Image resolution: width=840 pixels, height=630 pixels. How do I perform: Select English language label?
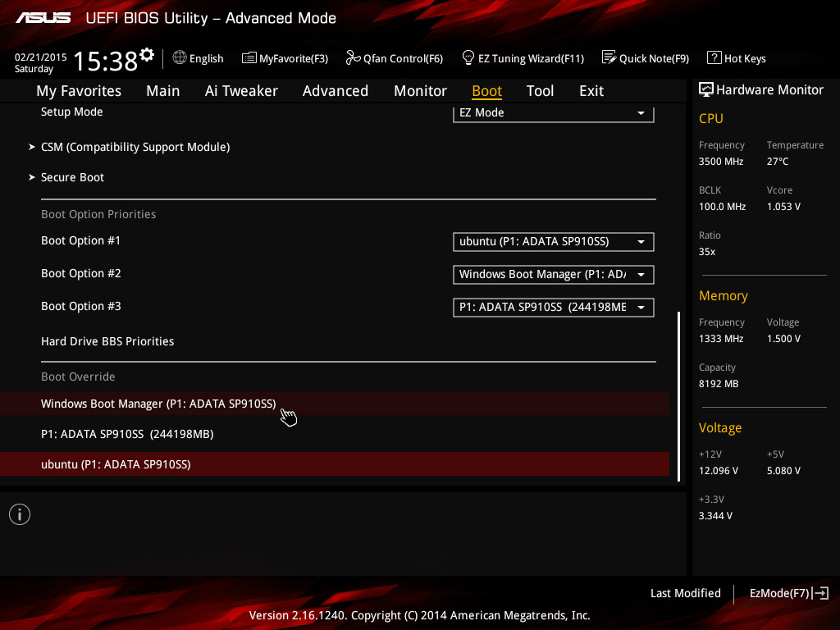pyautogui.click(x=206, y=58)
